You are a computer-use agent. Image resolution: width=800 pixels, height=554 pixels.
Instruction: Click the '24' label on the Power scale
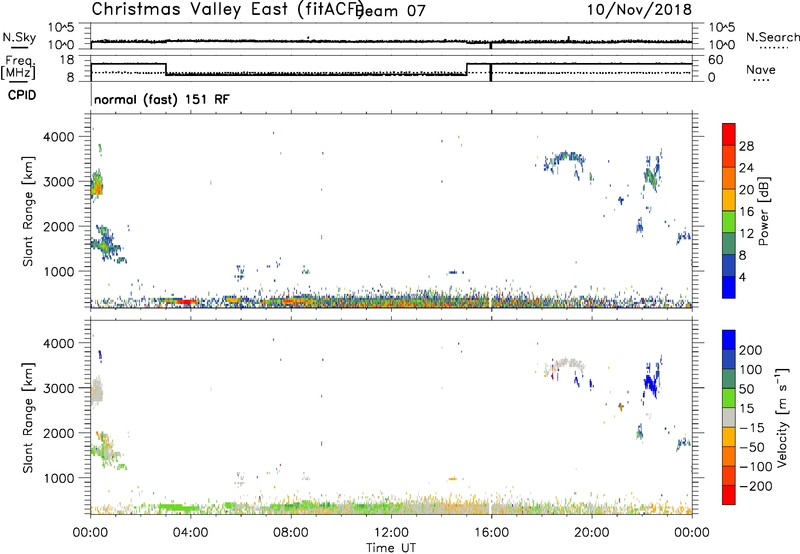click(746, 168)
